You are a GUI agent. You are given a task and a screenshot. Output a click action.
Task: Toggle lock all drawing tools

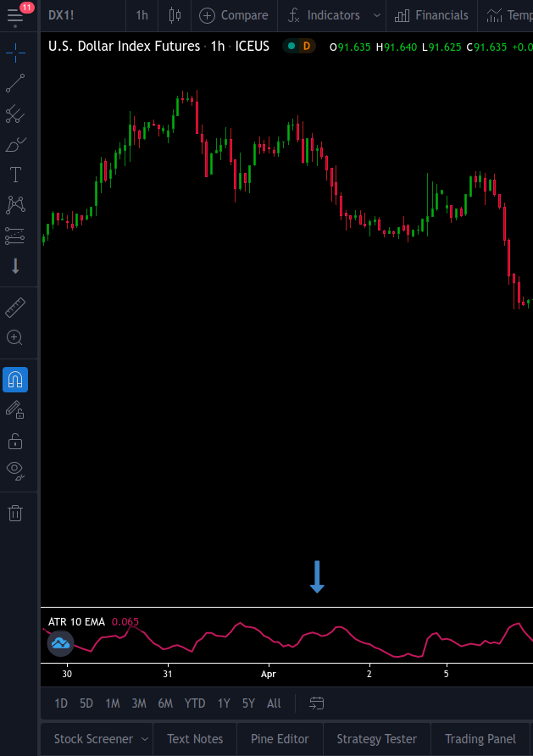click(x=15, y=441)
